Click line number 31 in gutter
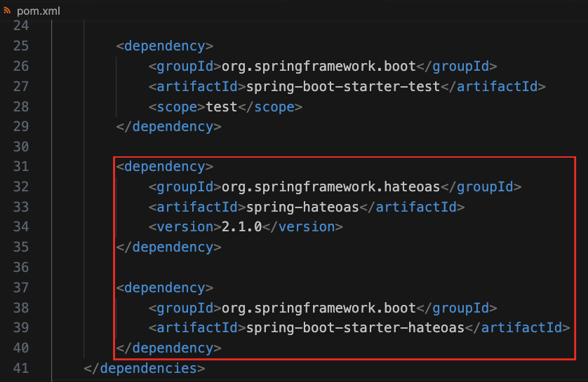This screenshot has width=588, height=382. coord(21,167)
